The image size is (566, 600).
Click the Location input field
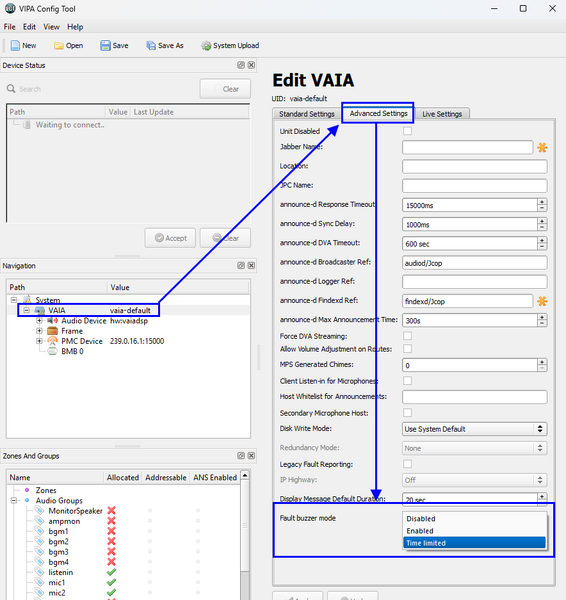pyautogui.click(x=475, y=166)
